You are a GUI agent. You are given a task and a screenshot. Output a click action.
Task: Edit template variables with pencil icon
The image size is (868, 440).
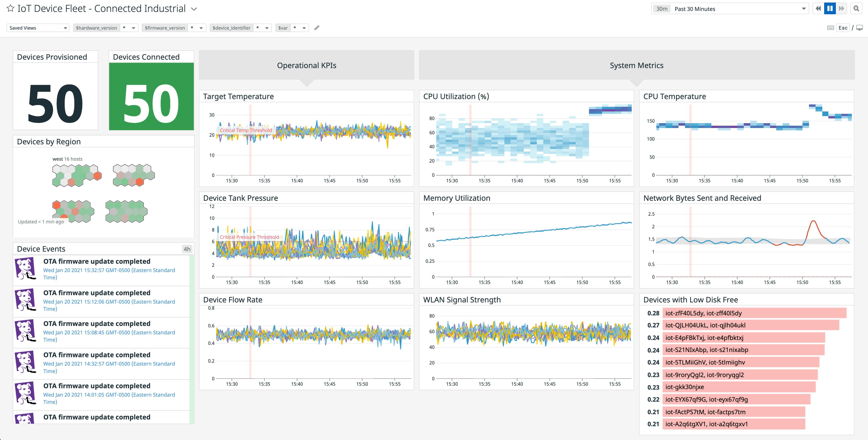click(316, 28)
